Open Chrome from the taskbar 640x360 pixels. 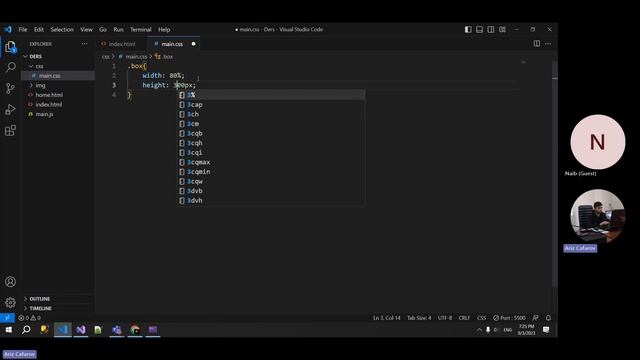tap(135, 330)
